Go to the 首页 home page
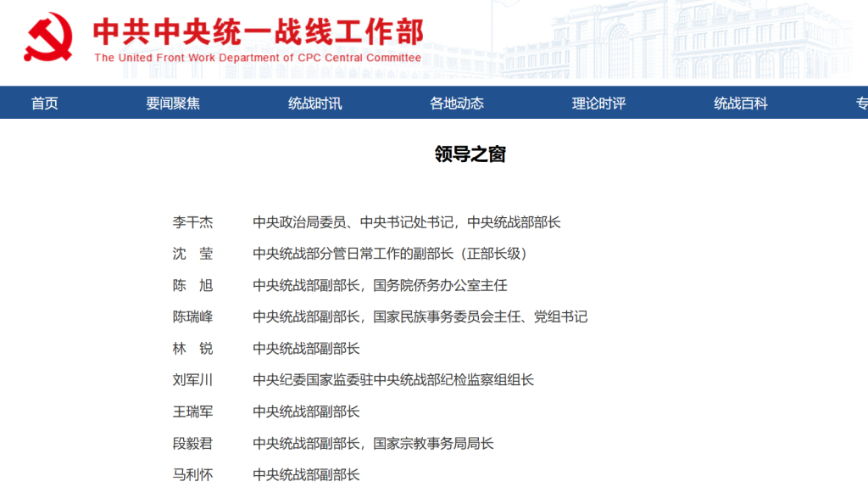The image size is (868, 504). tap(45, 104)
